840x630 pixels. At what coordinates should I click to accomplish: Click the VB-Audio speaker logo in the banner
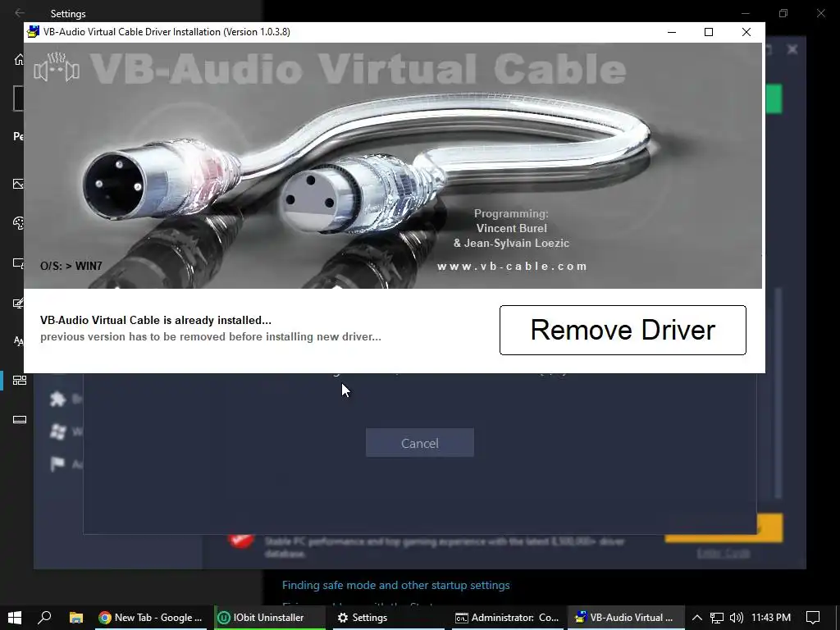click(57, 67)
